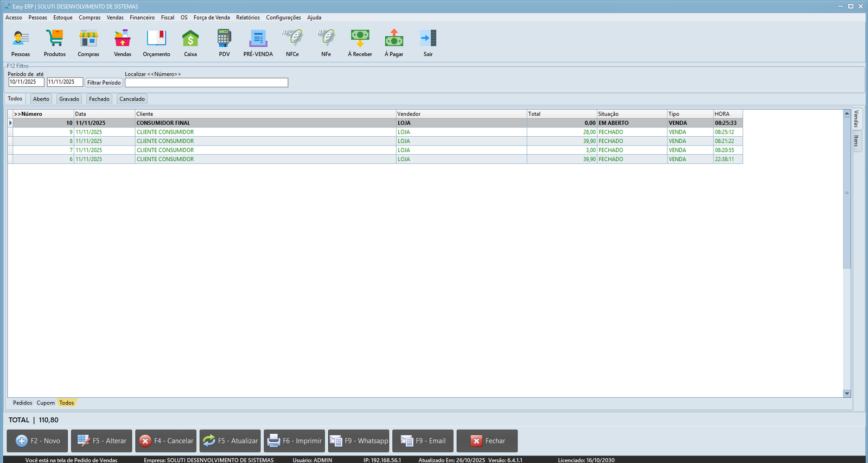Switch to the Fechado filter tab
Screen dimensions: 868x463
click(x=99, y=99)
